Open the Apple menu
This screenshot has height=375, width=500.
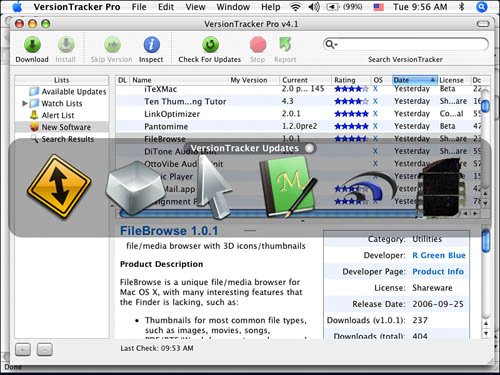[x=17, y=7]
